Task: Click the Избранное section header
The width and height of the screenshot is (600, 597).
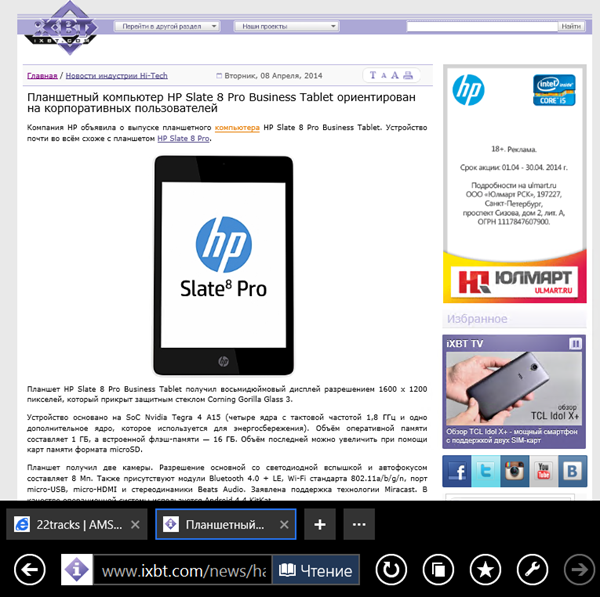Action: [x=477, y=319]
